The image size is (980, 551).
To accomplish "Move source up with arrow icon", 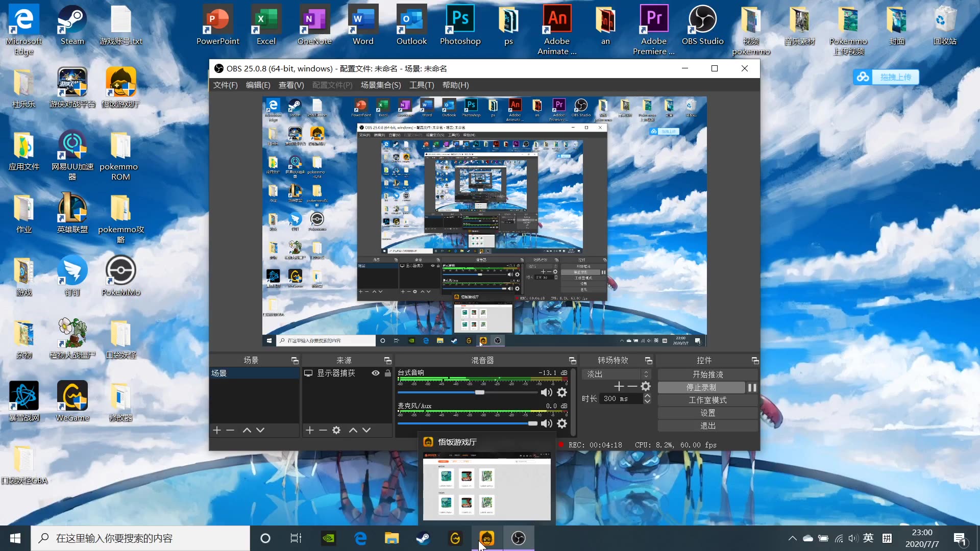I will tap(353, 430).
